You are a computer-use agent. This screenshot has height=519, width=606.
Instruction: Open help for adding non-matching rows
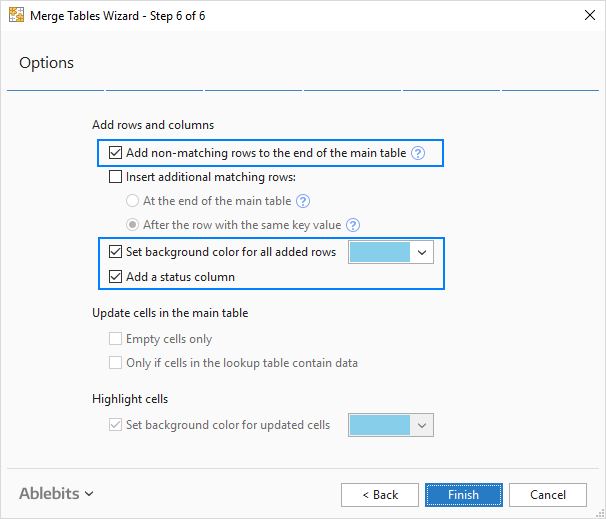click(x=418, y=153)
